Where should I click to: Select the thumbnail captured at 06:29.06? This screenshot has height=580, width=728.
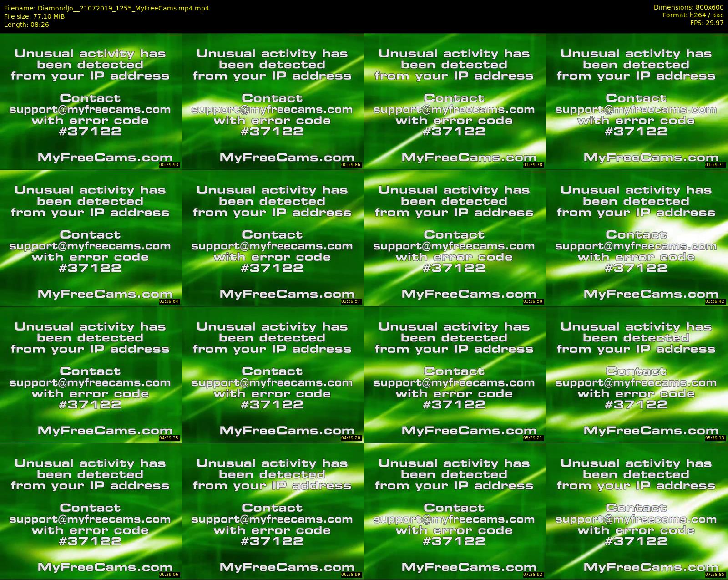(91, 511)
